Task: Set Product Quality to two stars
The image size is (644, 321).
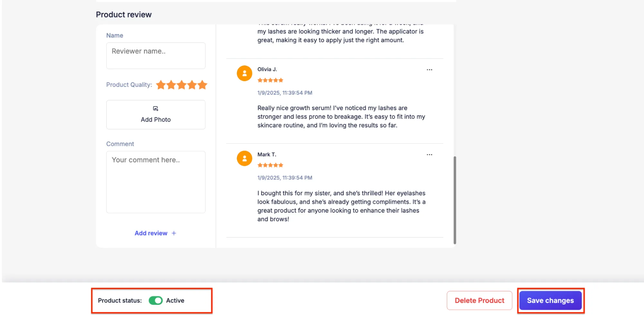Action: (x=171, y=85)
